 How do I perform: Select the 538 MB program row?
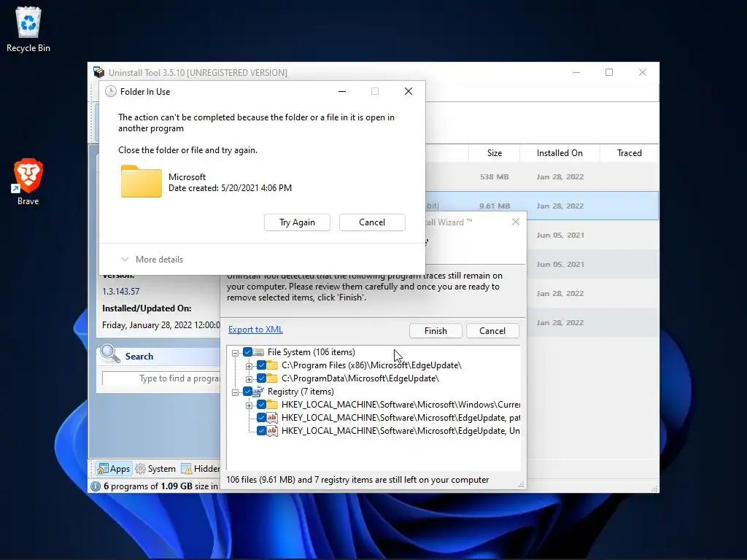pos(542,176)
